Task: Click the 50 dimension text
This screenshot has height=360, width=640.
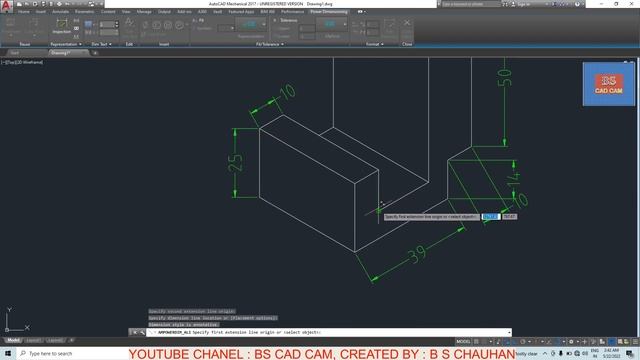Action: [x=504, y=77]
